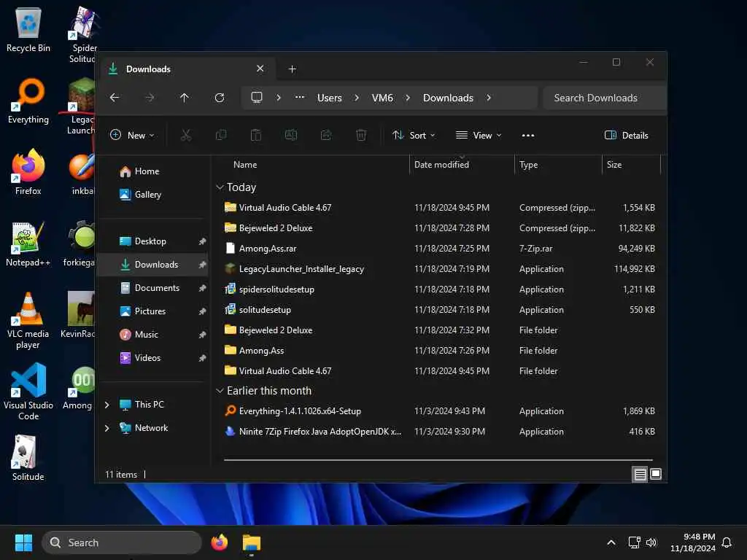Click the Cut scissors icon

coord(186,135)
